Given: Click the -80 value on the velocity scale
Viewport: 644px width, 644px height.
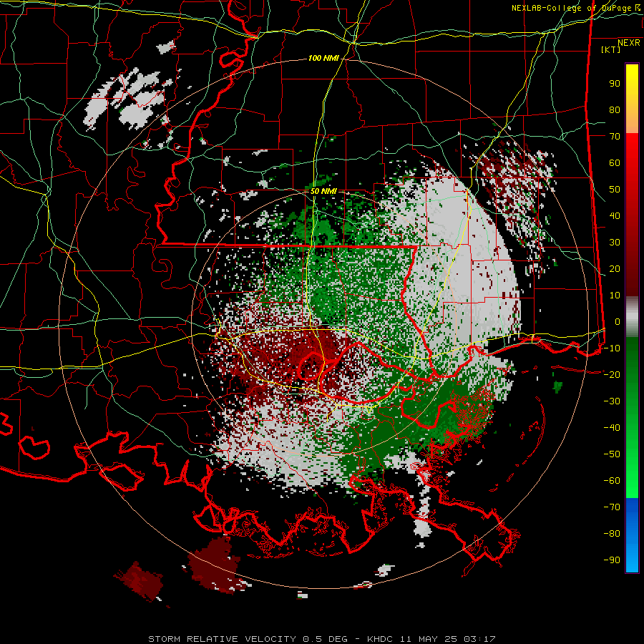Looking at the screenshot, I should click(612, 534).
